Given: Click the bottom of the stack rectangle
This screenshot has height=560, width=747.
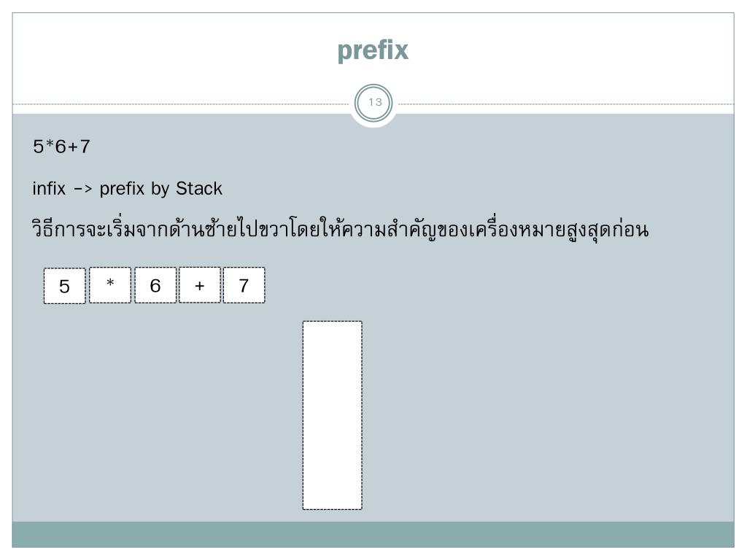Looking at the screenshot, I should coord(333,506).
